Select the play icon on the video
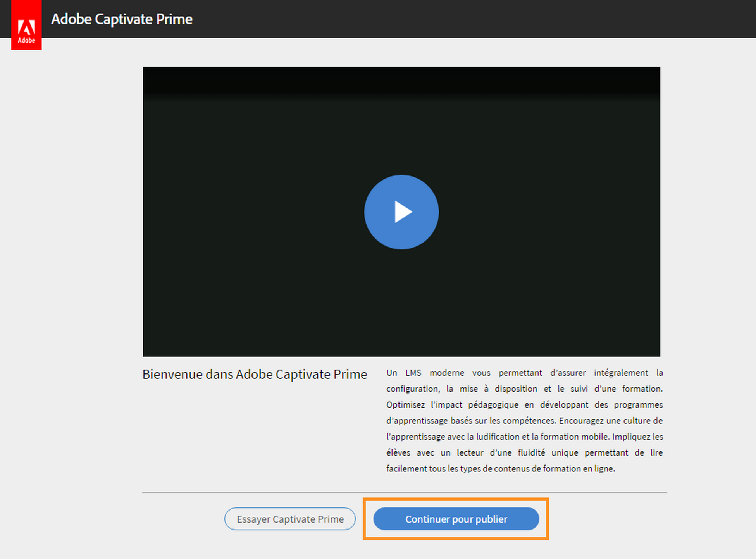This screenshot has width=756, height=559. point(401,212)
